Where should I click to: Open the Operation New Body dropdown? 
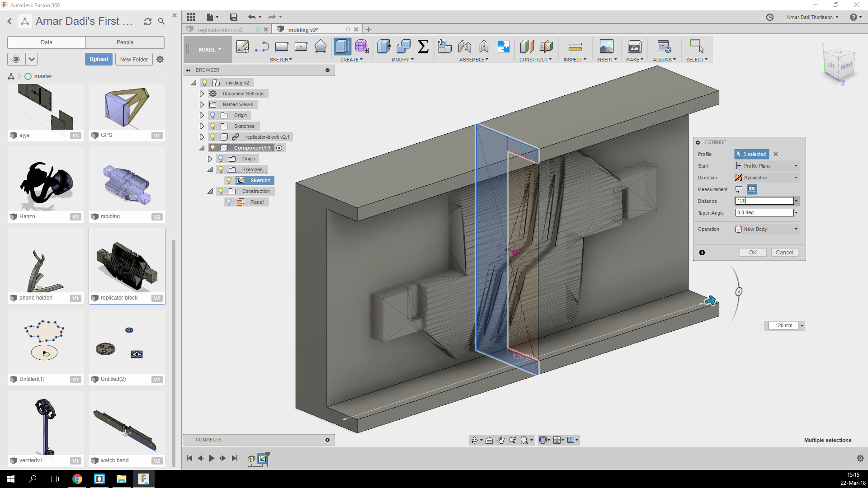coord(767,229)
